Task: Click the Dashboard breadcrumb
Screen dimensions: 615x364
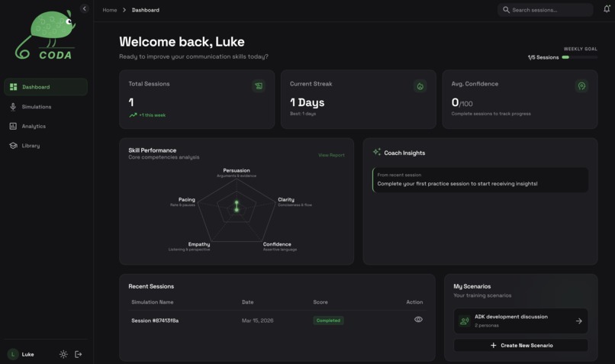Action: coord(146,10)
